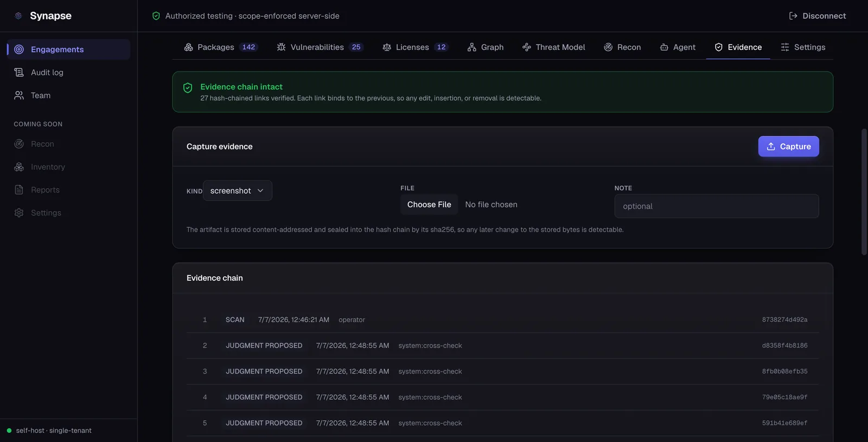Click hash d8358f4b8186
Screen dimensions: 868x442
click(784, 345)
